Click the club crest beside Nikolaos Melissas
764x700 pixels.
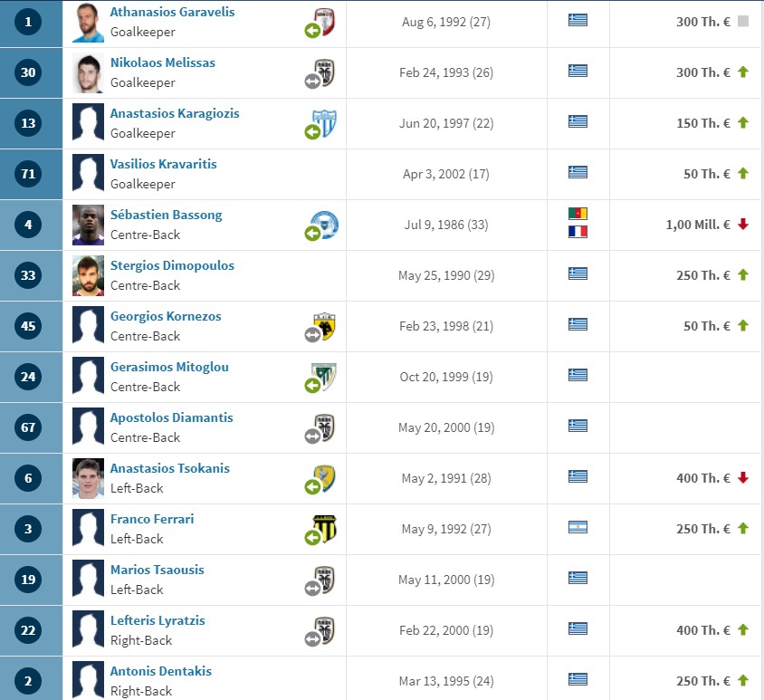click(325, 72)
